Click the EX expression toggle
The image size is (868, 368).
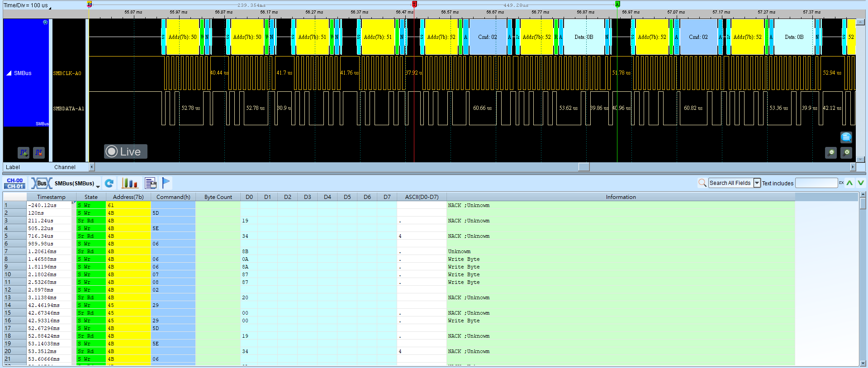pos(841,183)
